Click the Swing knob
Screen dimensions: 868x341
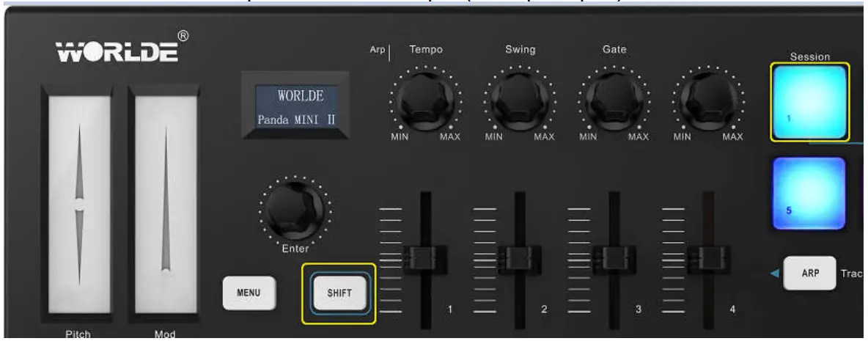519,100
